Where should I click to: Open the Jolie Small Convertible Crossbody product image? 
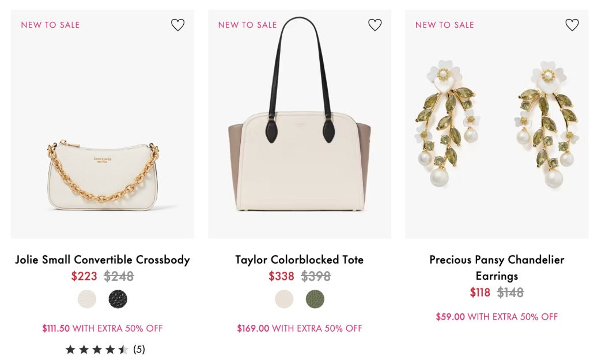click(103, 173)
